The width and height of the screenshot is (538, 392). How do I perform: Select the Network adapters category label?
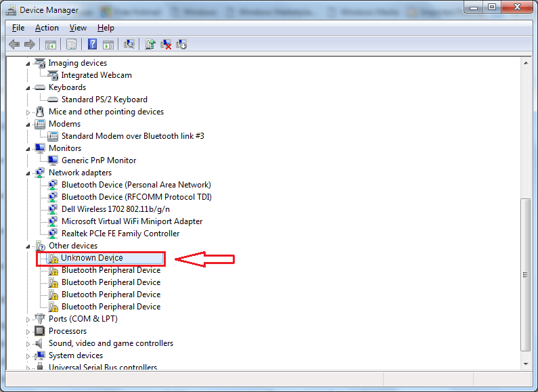(80, 173)
